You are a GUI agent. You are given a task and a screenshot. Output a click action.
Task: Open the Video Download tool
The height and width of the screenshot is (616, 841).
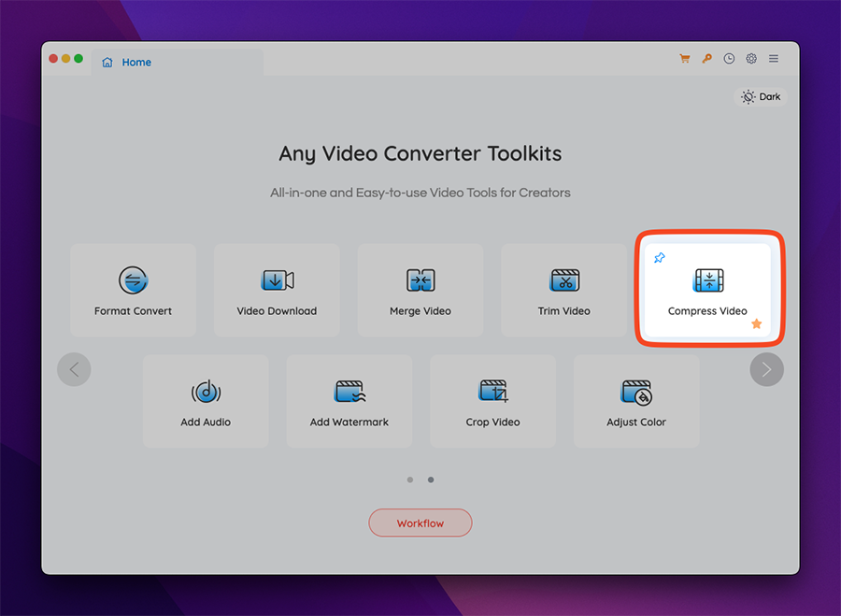pos(277,291)
